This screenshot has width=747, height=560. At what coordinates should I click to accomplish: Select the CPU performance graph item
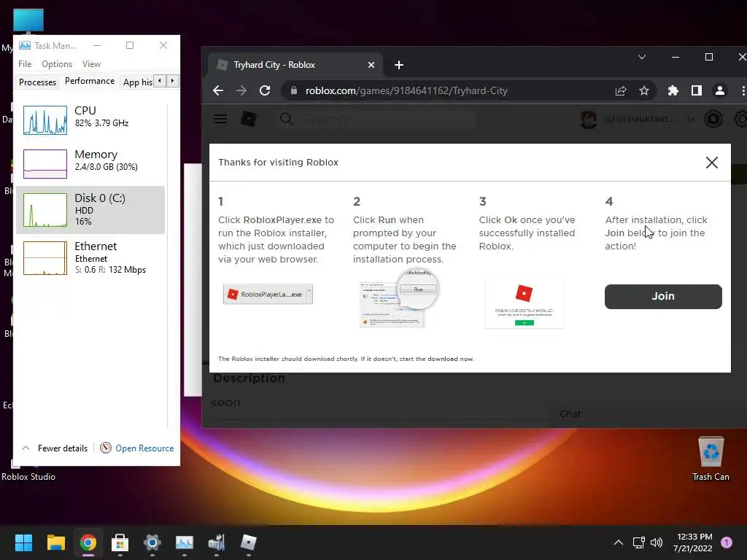click(x=90, y=119)
